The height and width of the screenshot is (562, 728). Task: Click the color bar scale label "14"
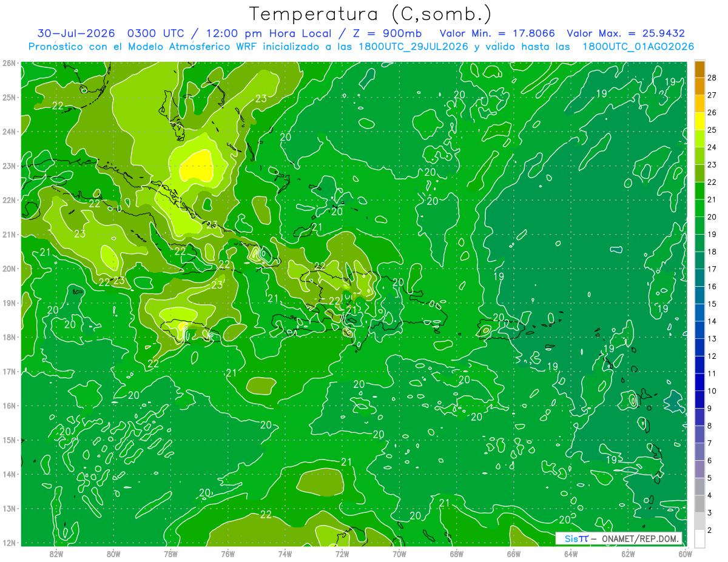click(x=712, y=321)
